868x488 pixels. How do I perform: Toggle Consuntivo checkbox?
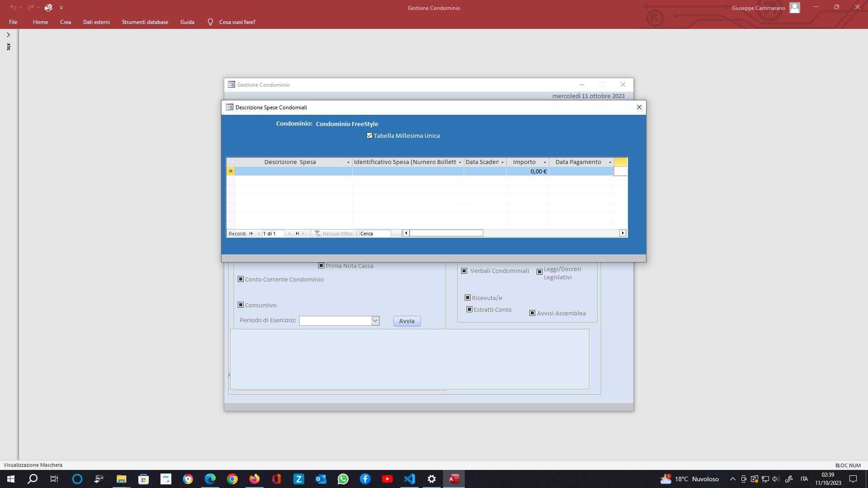coord(241,305)
